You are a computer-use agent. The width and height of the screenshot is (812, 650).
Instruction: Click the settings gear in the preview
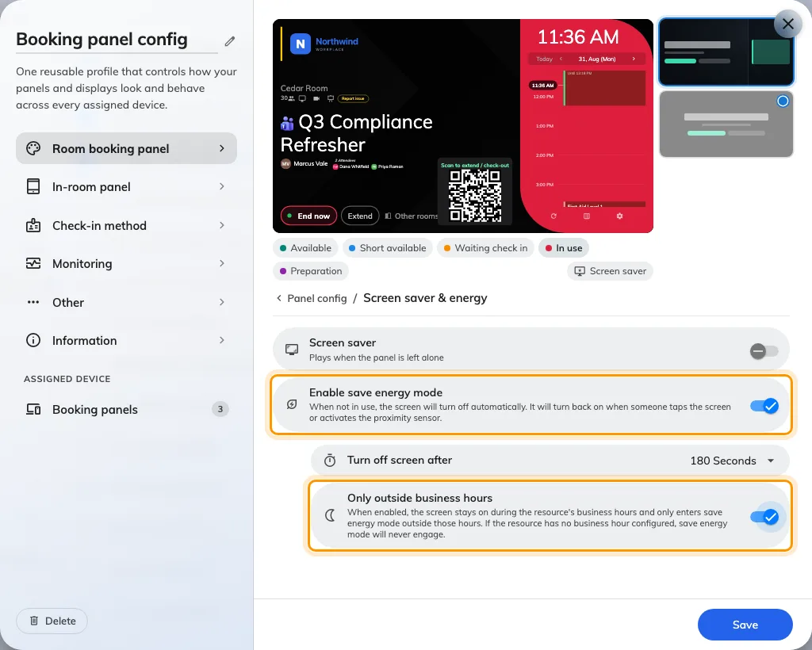tap(620, 216)
